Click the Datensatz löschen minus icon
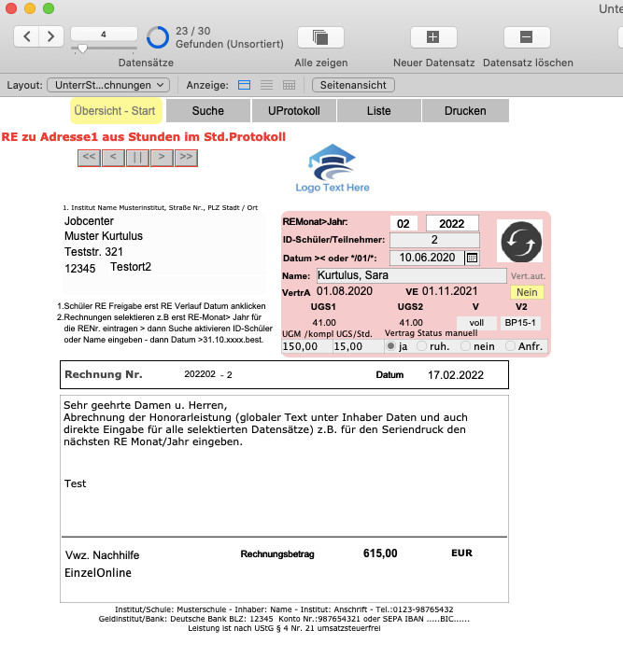This screenshot has width=623, height=672. point(527,37)
